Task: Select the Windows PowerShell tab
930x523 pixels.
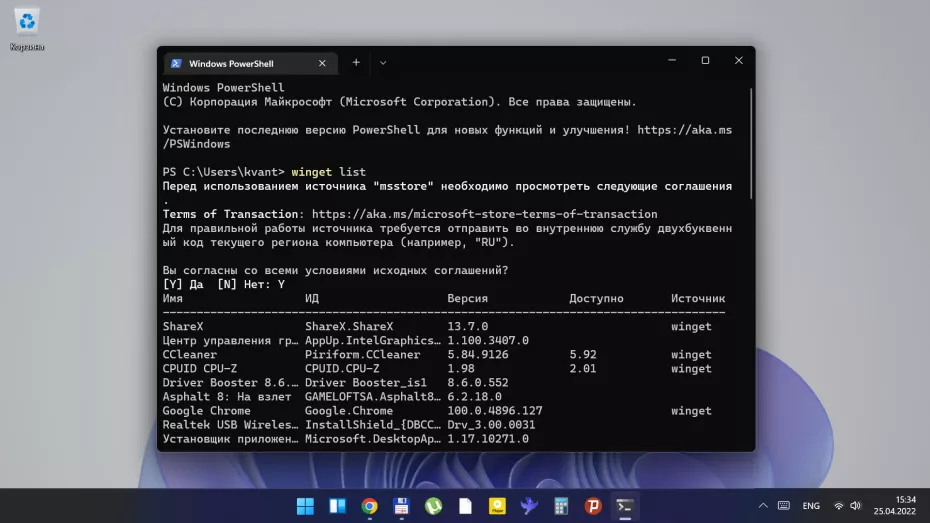Action: (249, 63)
